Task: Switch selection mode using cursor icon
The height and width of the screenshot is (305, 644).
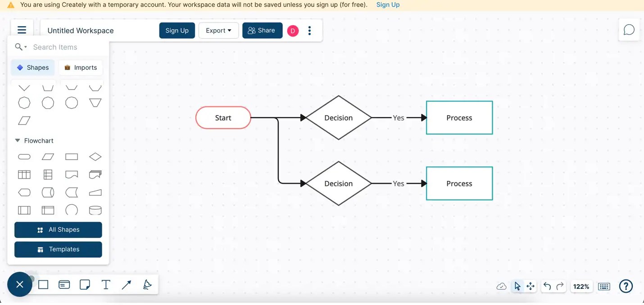Action: point(517,286)
